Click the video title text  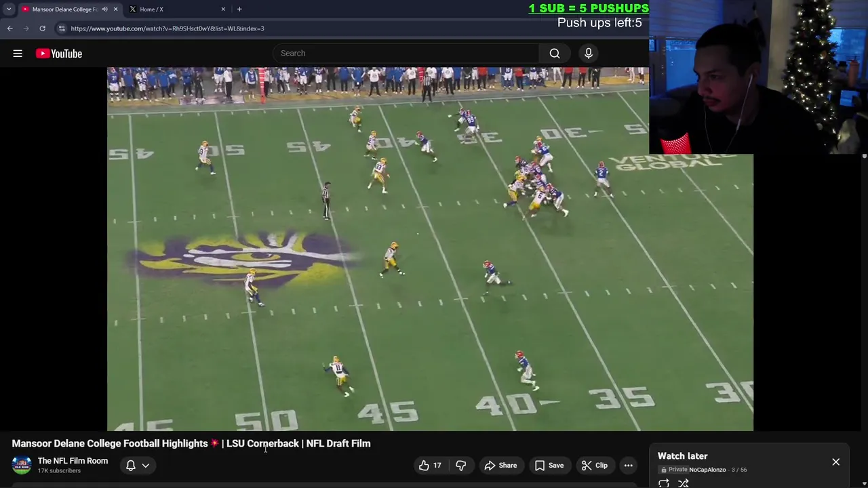pyautogui.click(x=191, y=443)
